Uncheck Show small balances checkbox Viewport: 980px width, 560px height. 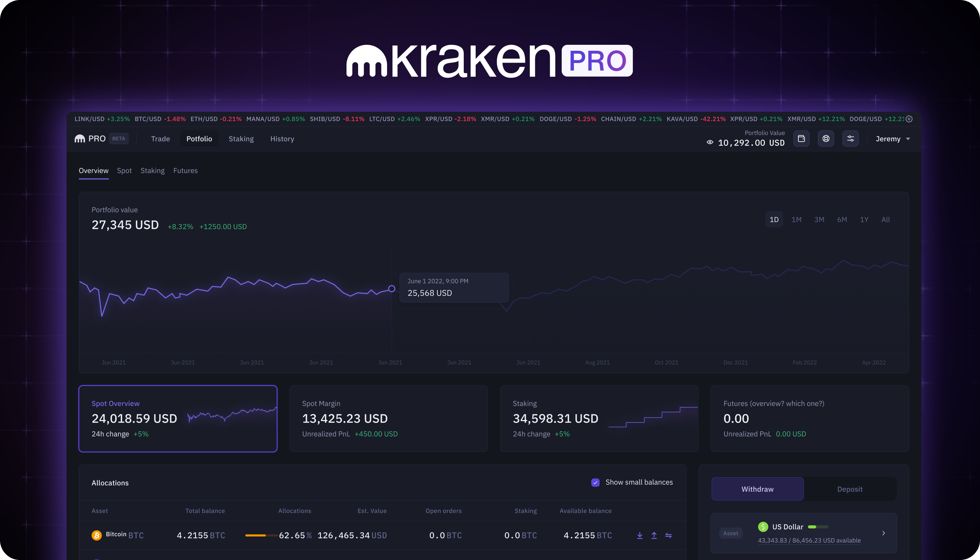[x=595, y=482]
